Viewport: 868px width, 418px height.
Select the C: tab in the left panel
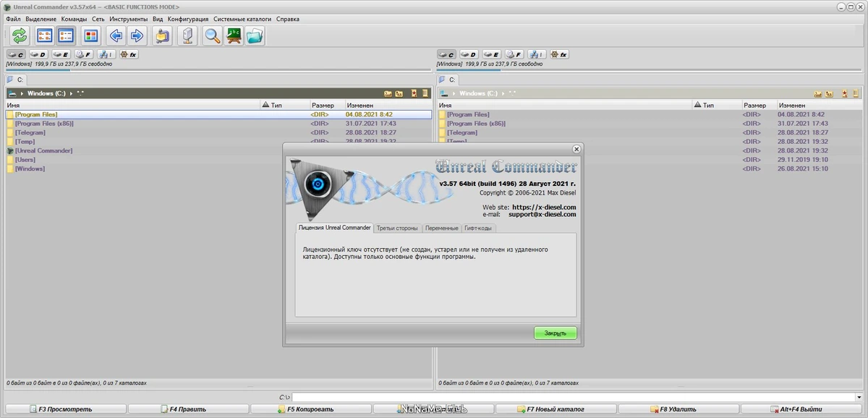(x=16, y=80)
